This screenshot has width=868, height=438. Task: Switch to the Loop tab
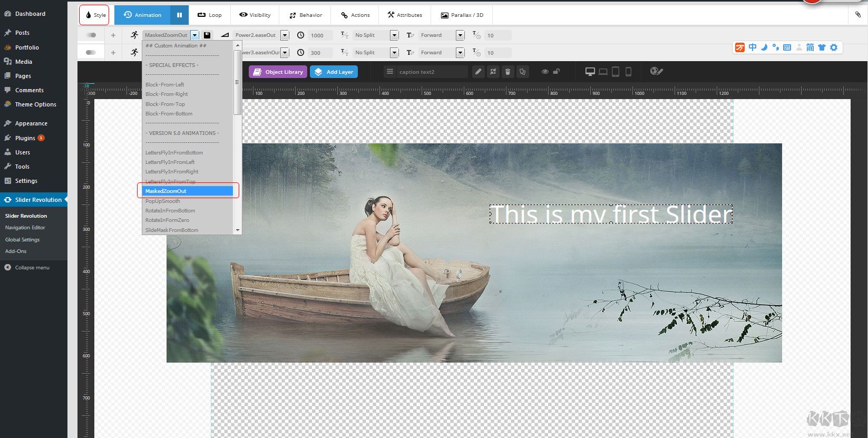pyautogui.click(x=209, y=15)
